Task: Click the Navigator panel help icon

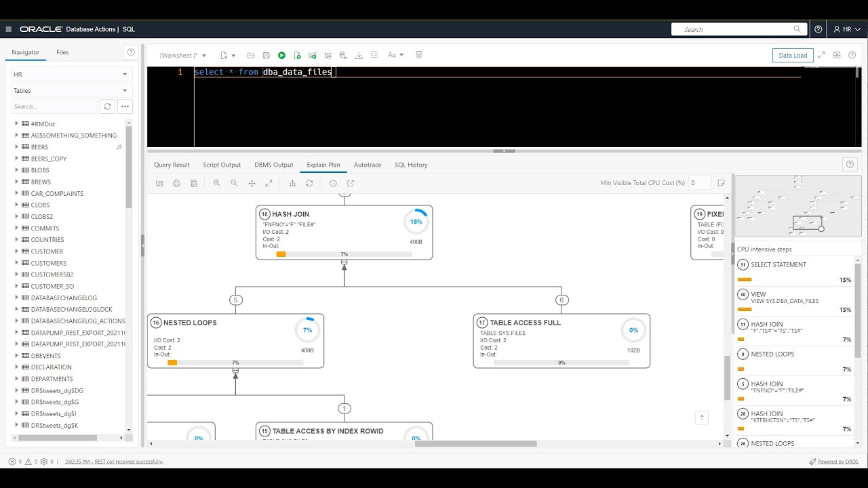Action: click(x=131, y=52)
